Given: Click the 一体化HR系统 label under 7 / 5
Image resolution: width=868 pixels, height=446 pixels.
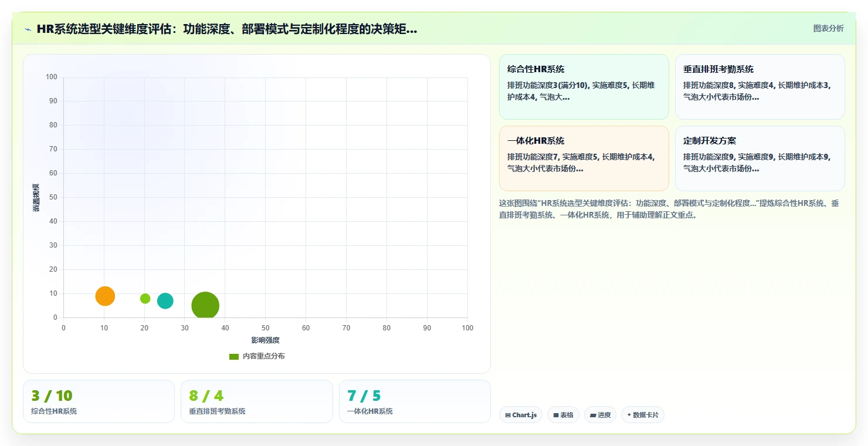Looking at the screenshot, I should pos(370,411).
